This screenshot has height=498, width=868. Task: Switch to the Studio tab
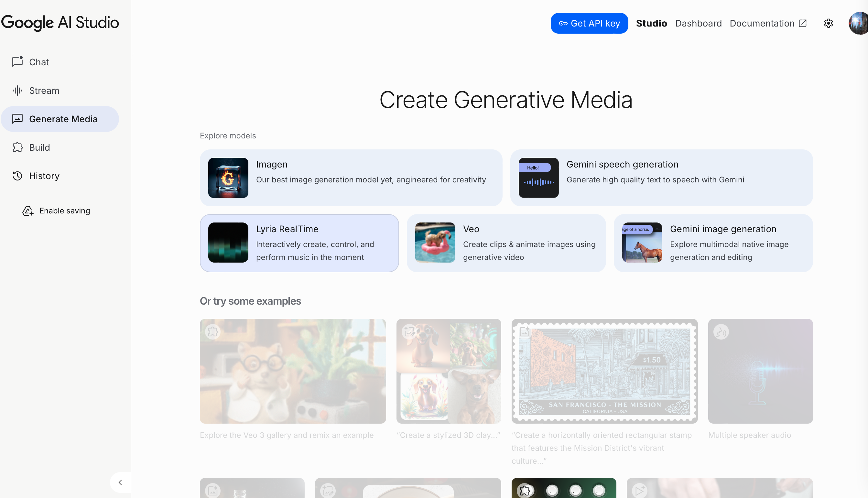point(652,23)
